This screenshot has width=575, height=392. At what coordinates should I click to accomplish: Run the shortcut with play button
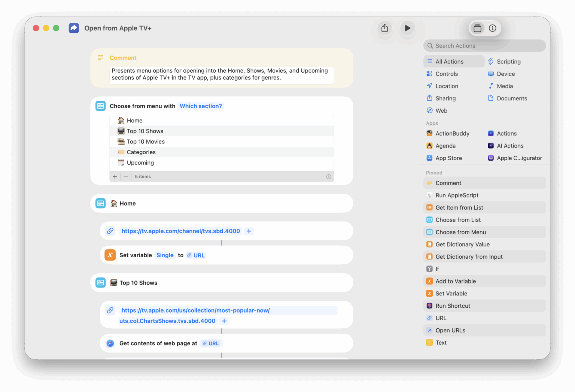coord(407,28)
